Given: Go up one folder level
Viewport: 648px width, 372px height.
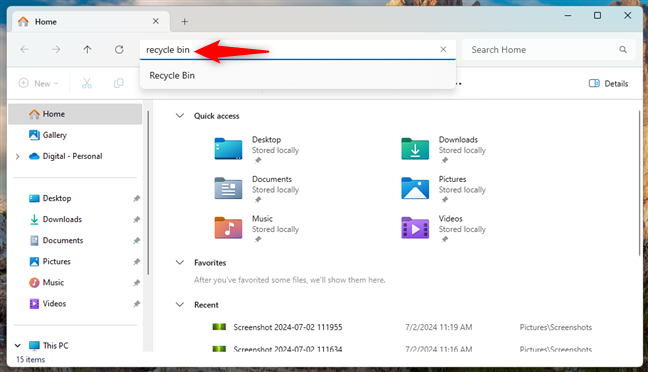Looking at the screenshot, I should (87, 50).
